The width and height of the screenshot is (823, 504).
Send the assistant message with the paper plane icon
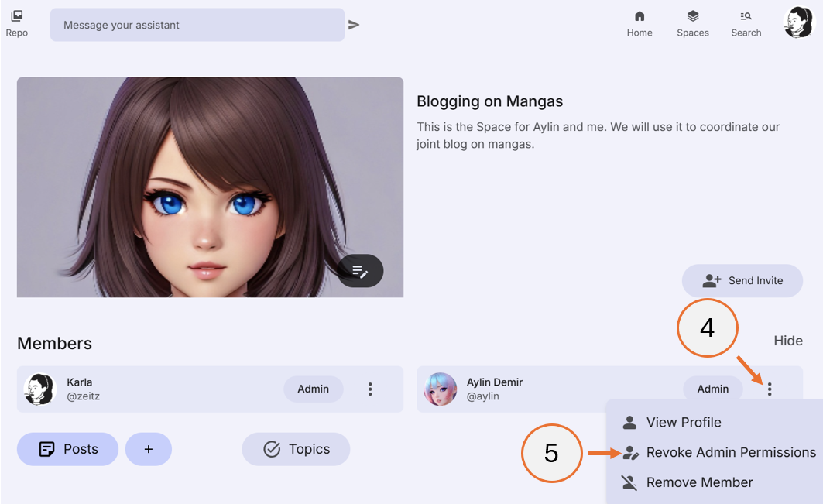(x=355, y=24)
